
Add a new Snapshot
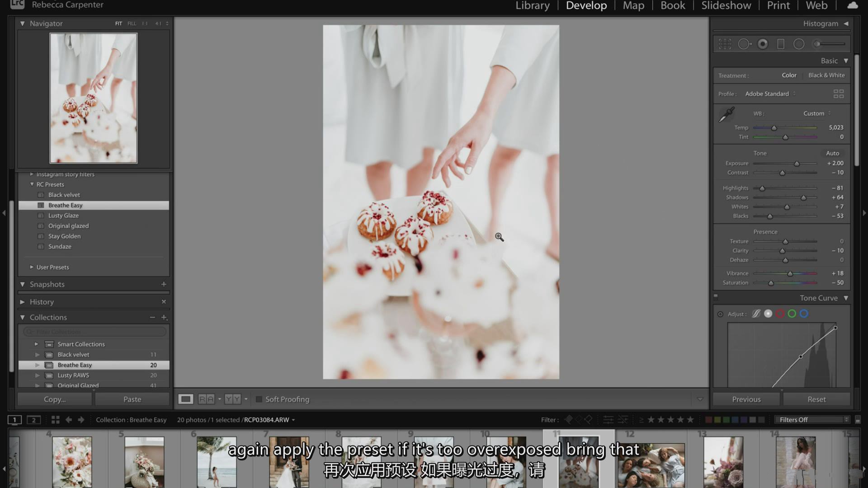(164, 284)
